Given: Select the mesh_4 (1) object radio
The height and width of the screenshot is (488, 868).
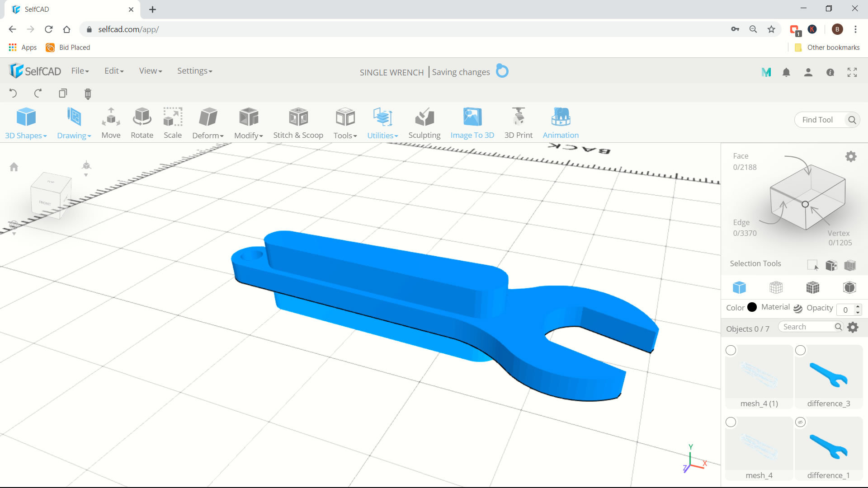Looking at the screenshot, I should coord(731,350).
